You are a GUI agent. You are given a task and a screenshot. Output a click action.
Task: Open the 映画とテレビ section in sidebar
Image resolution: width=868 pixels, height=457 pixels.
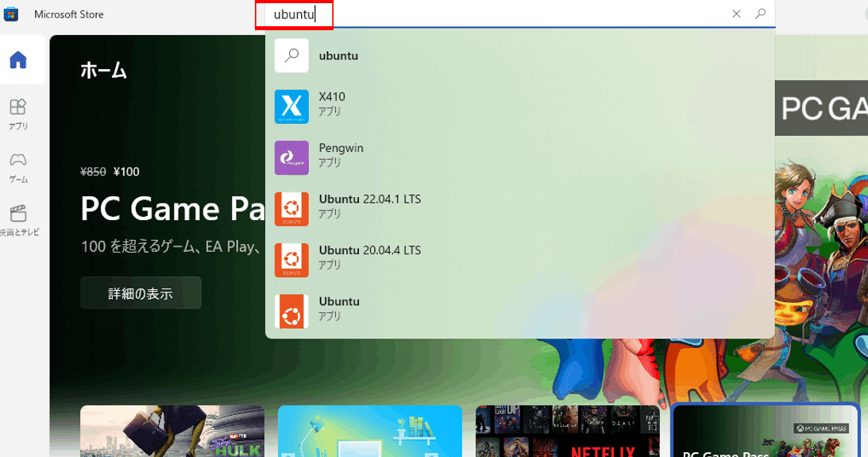click(x=19, y=221)
